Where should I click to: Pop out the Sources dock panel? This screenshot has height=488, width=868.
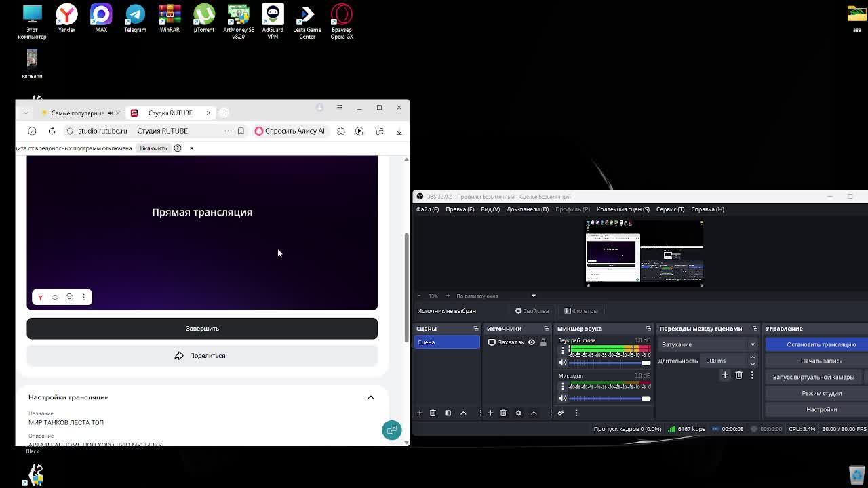[x=547, y=329]
